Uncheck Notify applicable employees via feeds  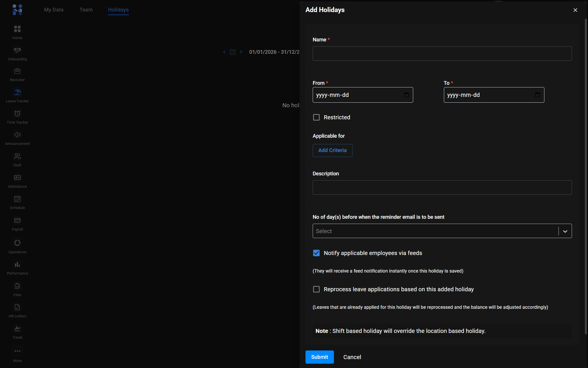click(316, 253)
